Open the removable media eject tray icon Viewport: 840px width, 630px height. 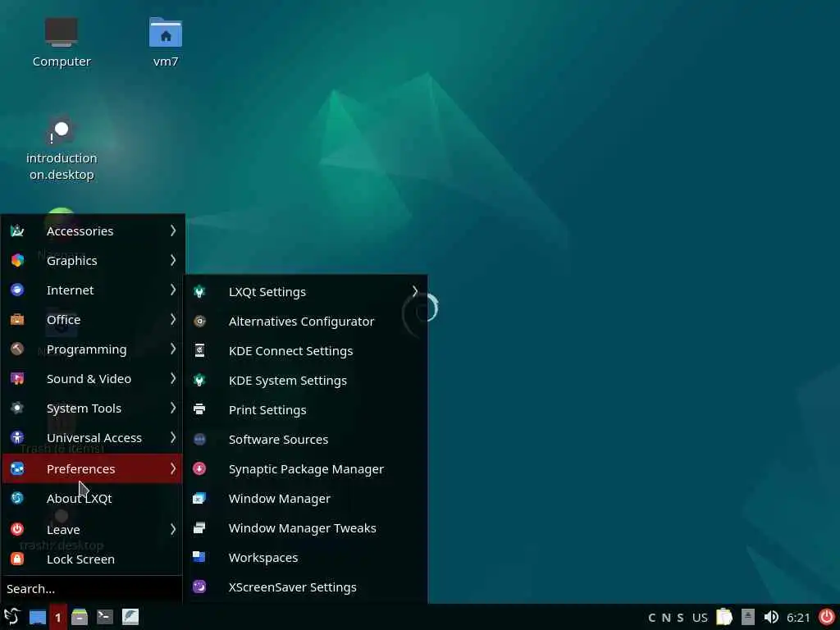[x=748, y=617]
